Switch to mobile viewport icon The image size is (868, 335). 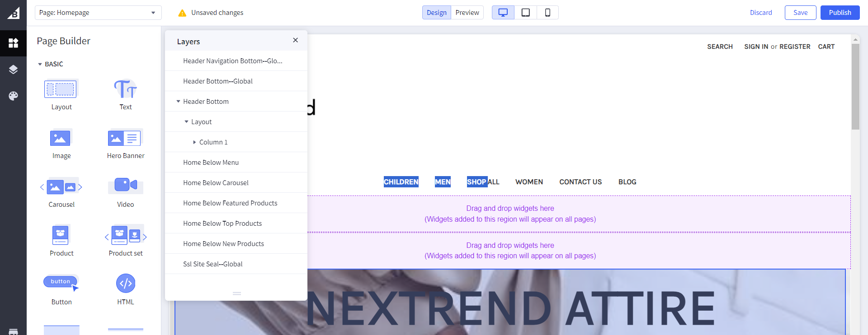coord(547,13)
